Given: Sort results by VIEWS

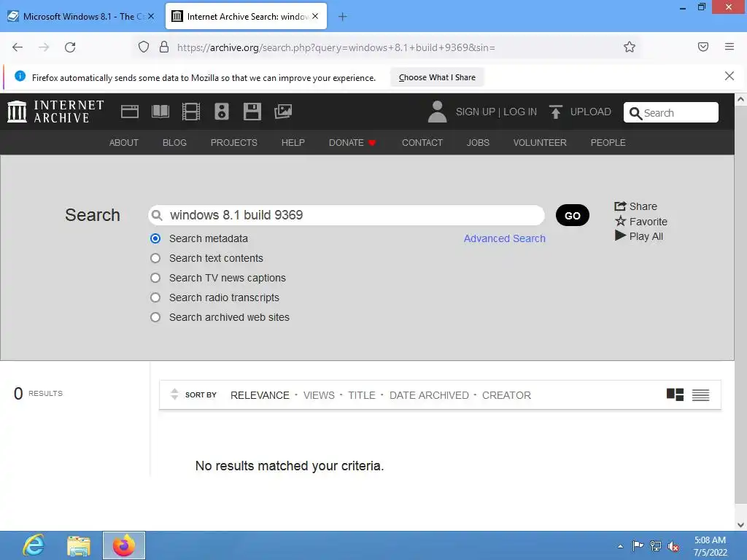Looking at the screenshot, I should [x=319, y=395].
